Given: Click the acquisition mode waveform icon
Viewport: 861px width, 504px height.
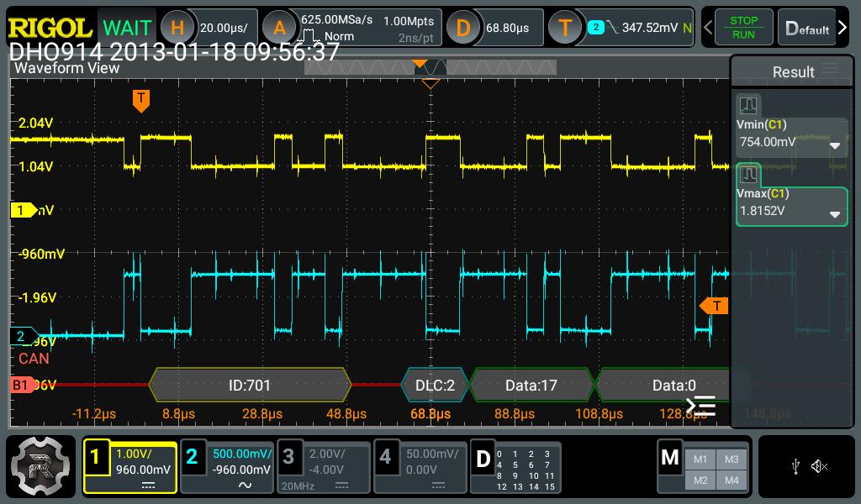Looking at the screenshot, I should click(309, 37).
